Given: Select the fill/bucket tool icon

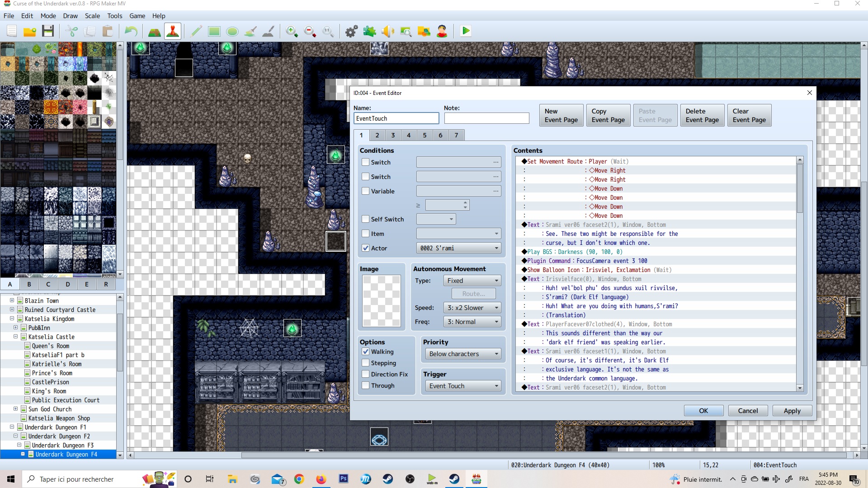Looking at the screenshot, I should [x=251, y=31].
